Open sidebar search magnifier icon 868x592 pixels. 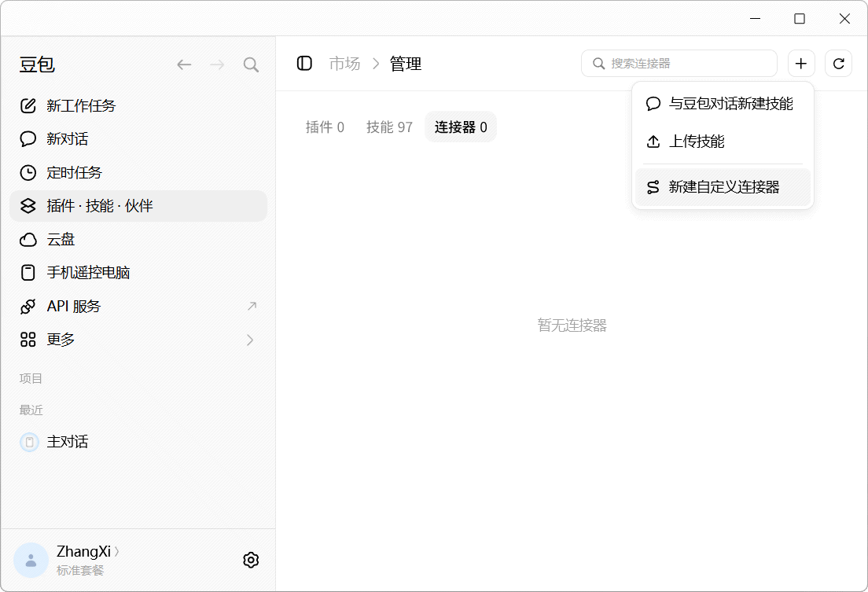(x=251, y=64)
